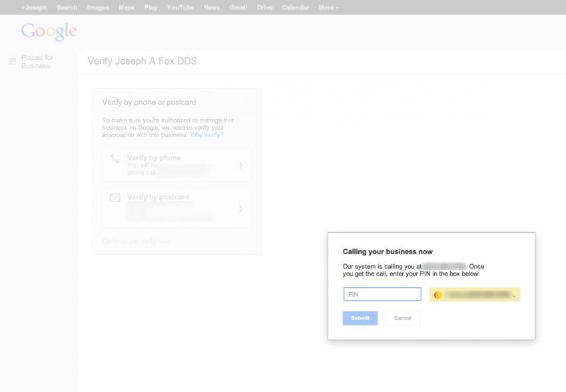Screen dimensions: 566x392
Task: Click the phone icon for phone verification
Action: tap(115, 158)
